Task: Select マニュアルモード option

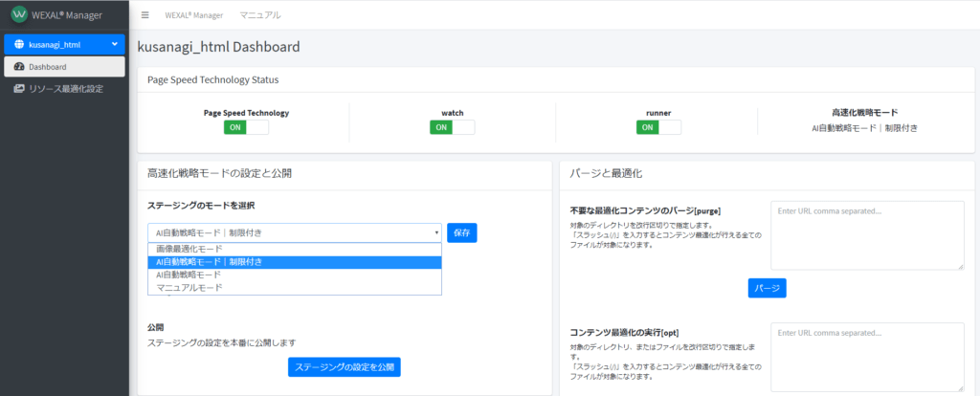Action: (x=295, y=287)
